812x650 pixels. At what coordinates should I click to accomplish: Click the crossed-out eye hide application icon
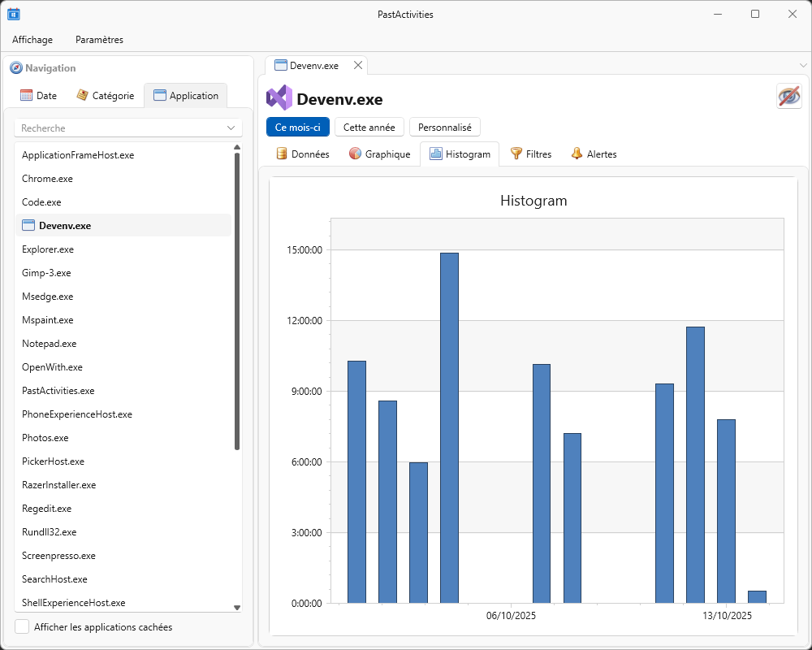[788, 96]
